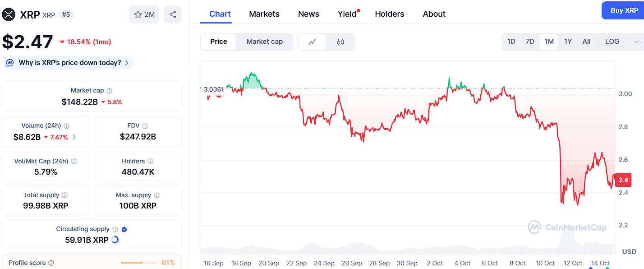
Task: Switch to line chart view icon
Action: click(312, 42)
